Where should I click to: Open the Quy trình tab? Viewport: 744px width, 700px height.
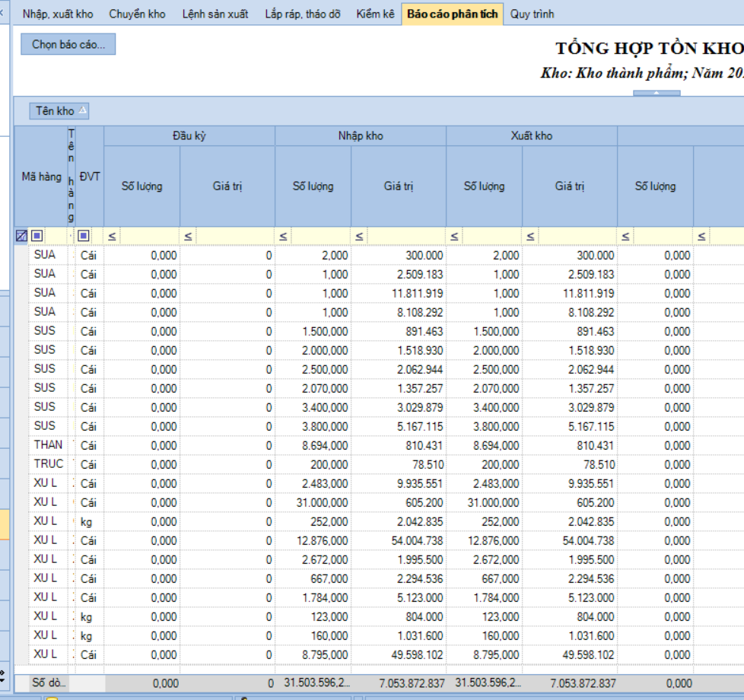[x=532, y=14]
